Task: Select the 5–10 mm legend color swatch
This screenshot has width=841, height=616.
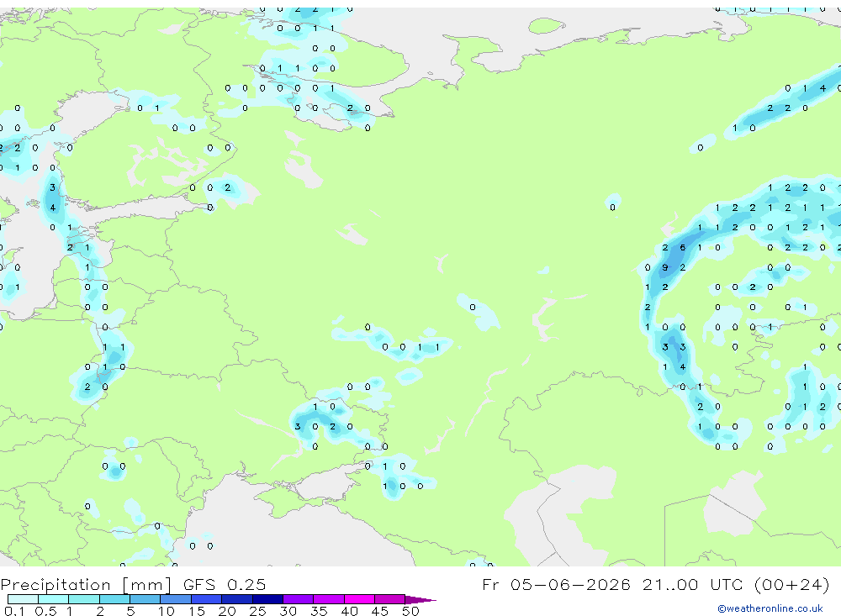Action: (145, 599)
